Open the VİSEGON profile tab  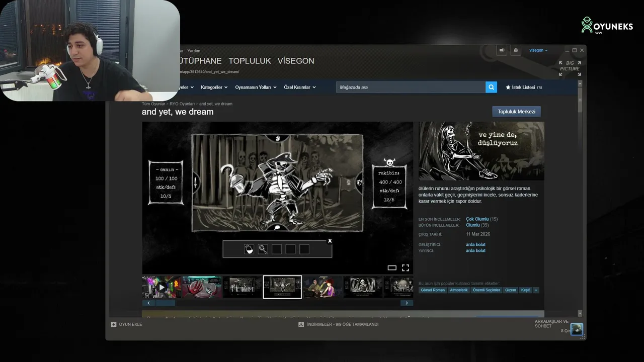(x=296, y=61)
